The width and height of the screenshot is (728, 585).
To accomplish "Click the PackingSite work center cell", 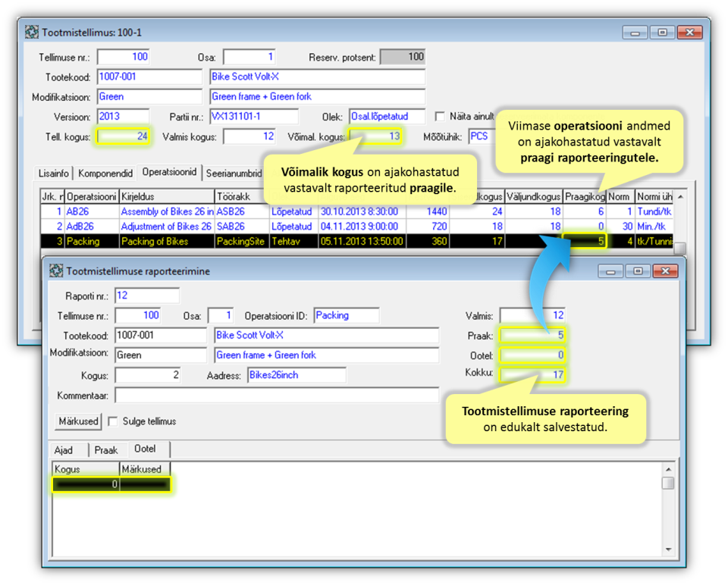I will (x=241, y=241).
